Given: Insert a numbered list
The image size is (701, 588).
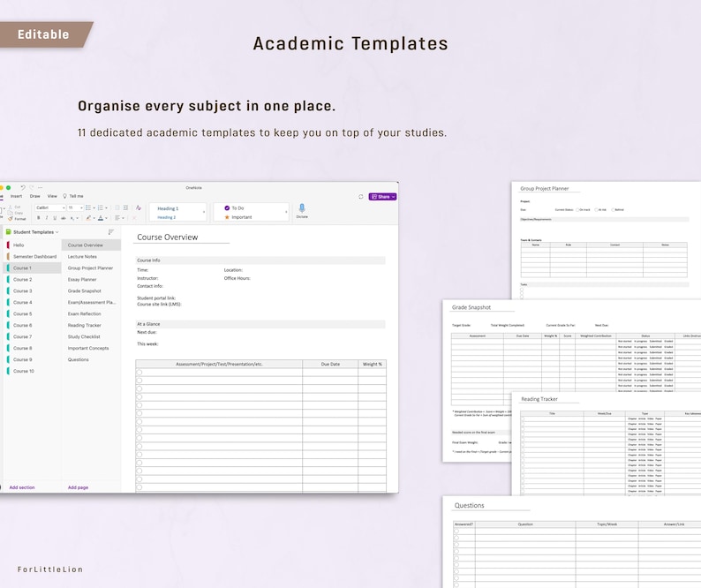Looking at the screenshot, I should click(x=101, y=208).
